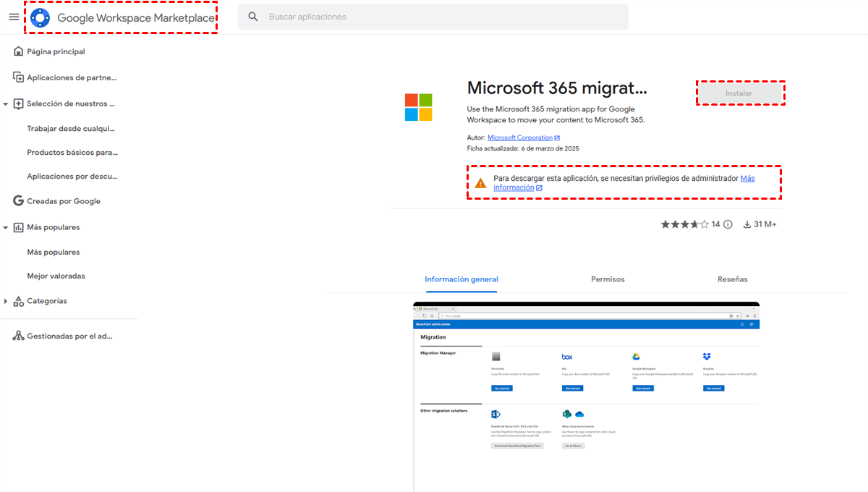Click the Categorías shapes icon
Viewport: 868px width, 492px height.
pyautogui.click(x=19, y=301)
